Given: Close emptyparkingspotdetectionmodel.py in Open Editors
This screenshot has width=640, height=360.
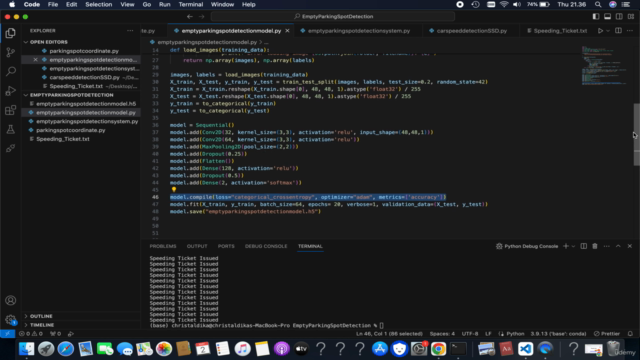Looking at the screenshot, I should (x=36, y=60).
